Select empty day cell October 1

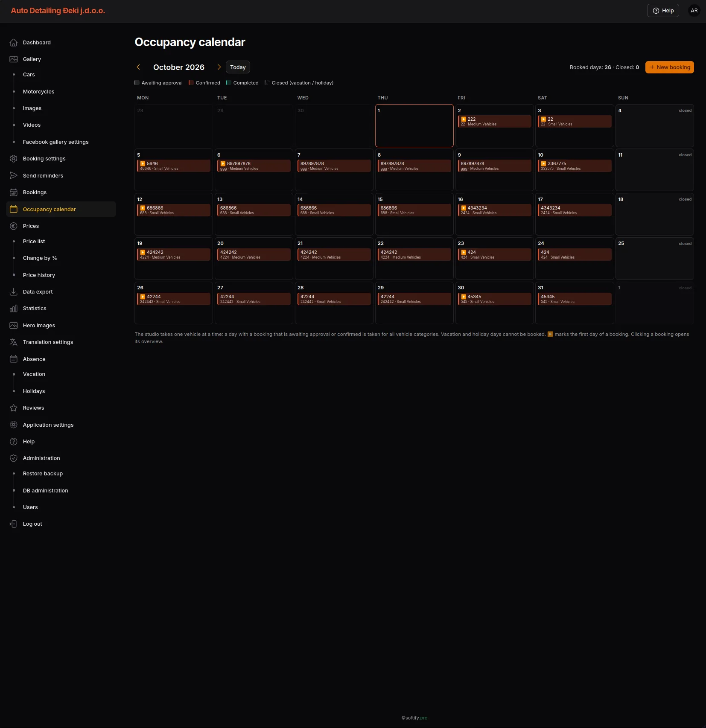point(414,126)
